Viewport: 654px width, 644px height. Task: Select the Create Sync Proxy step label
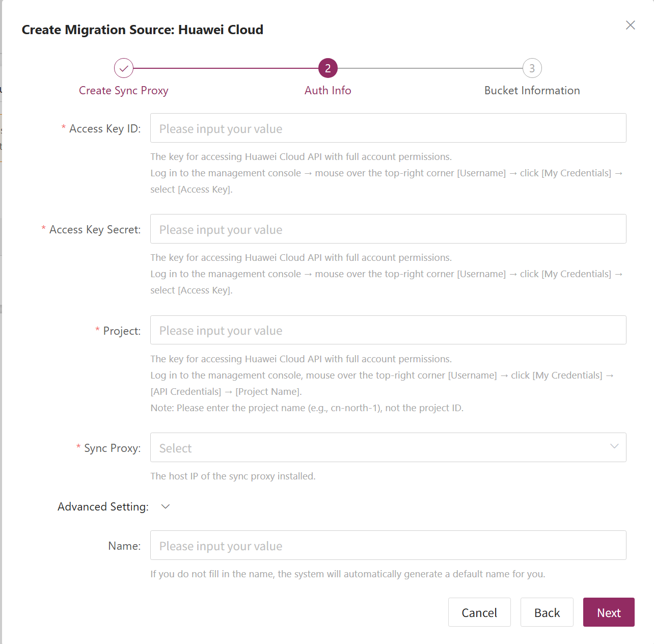point(124,91)
